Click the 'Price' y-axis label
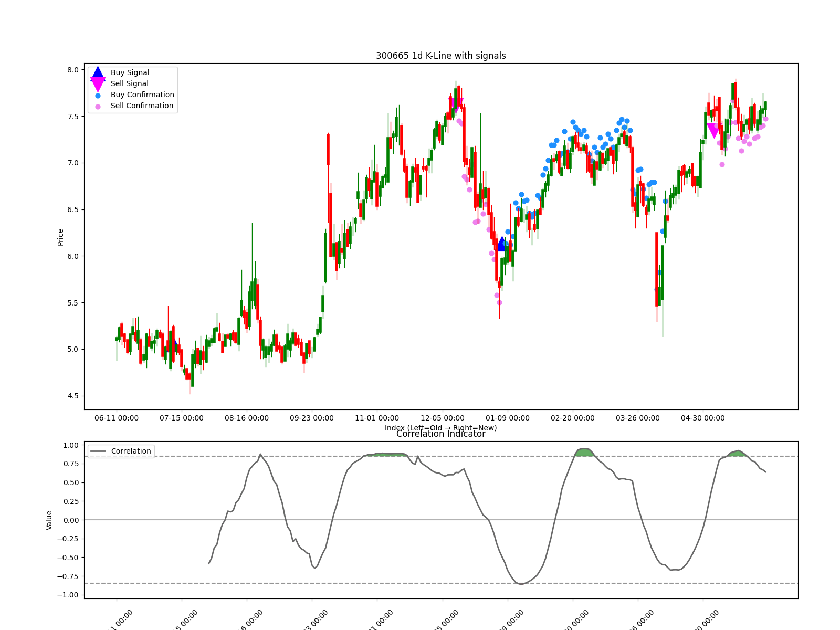 coord(61,237)
